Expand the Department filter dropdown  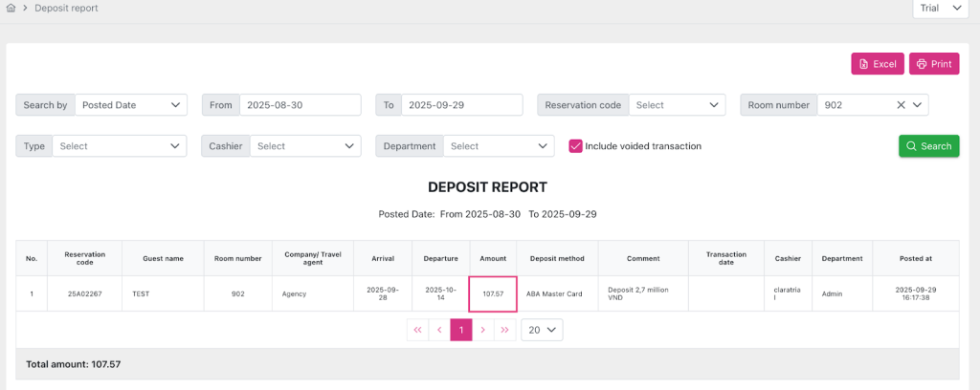(x=499, y=146)
